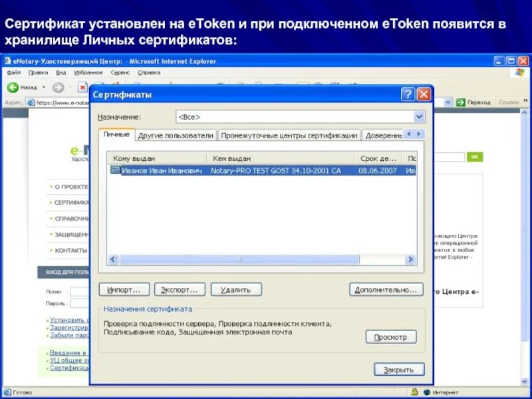Screen dimensions: 532x399
Task: Open the Сервис menu
Action: tap(120, 72)
